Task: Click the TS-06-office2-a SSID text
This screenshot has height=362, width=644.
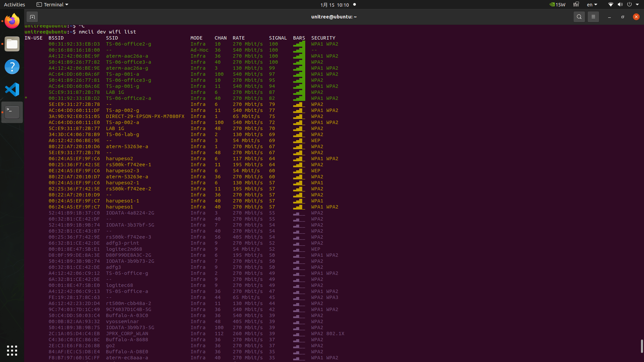Action: 128,98
